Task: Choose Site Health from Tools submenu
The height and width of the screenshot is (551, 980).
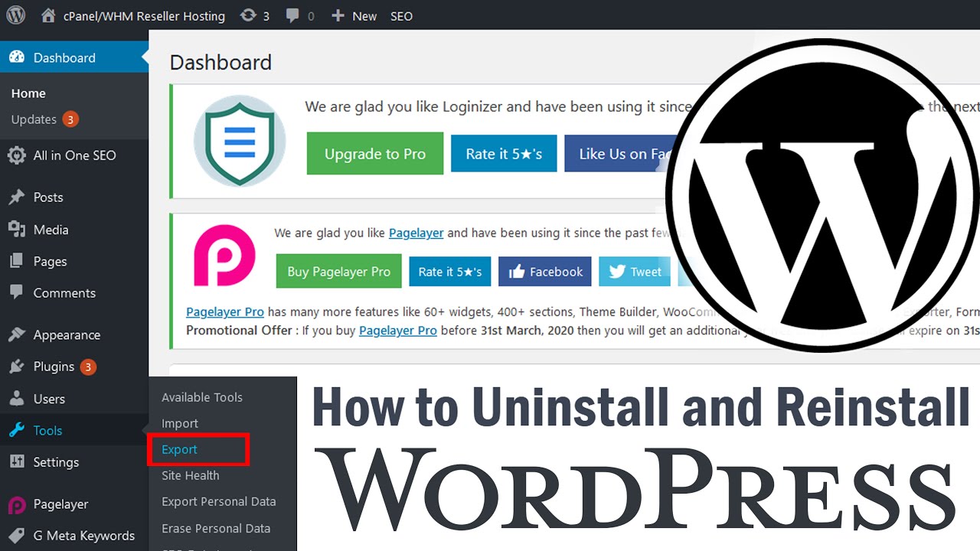Action: click(x=191, y=475)
